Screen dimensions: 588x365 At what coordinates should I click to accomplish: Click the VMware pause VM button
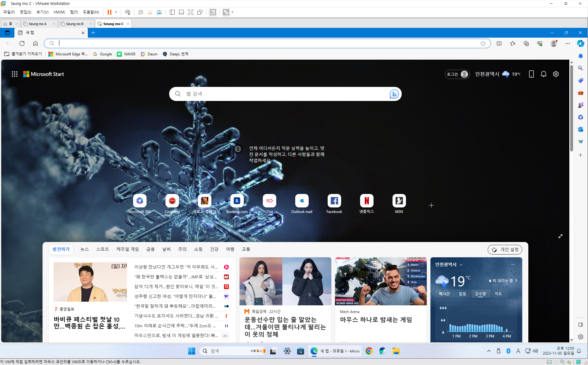[109, 12]
